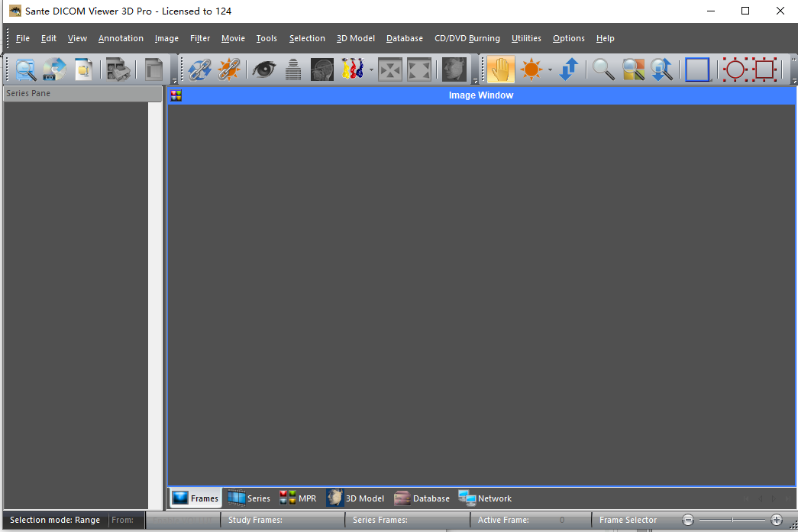
Task: Switch to the MPR tab
Action: point(298,498)
